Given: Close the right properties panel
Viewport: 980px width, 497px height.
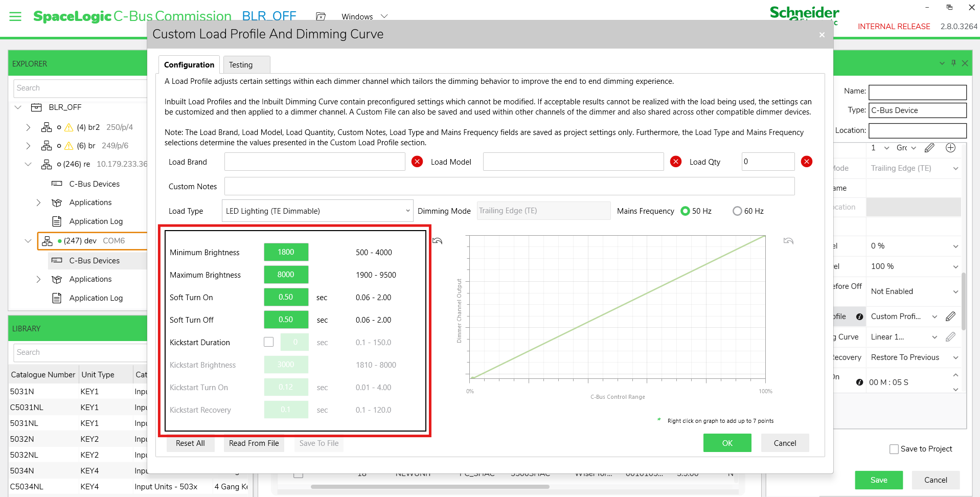Looking at the screenshot, I should coord(965,63).
